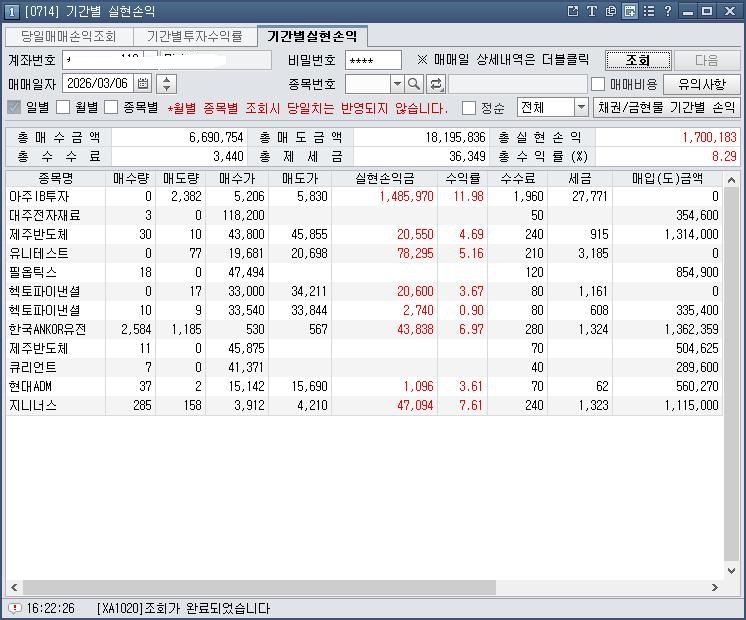Viewport: 746px width, 620px height.
Task: Click the 비밀번호 input field
Action: click(373, 60)
